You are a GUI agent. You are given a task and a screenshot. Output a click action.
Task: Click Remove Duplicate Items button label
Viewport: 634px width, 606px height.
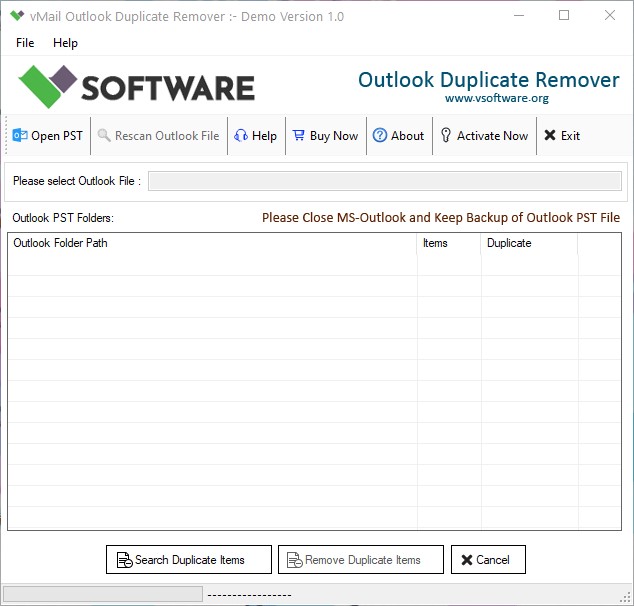point(363,560)
